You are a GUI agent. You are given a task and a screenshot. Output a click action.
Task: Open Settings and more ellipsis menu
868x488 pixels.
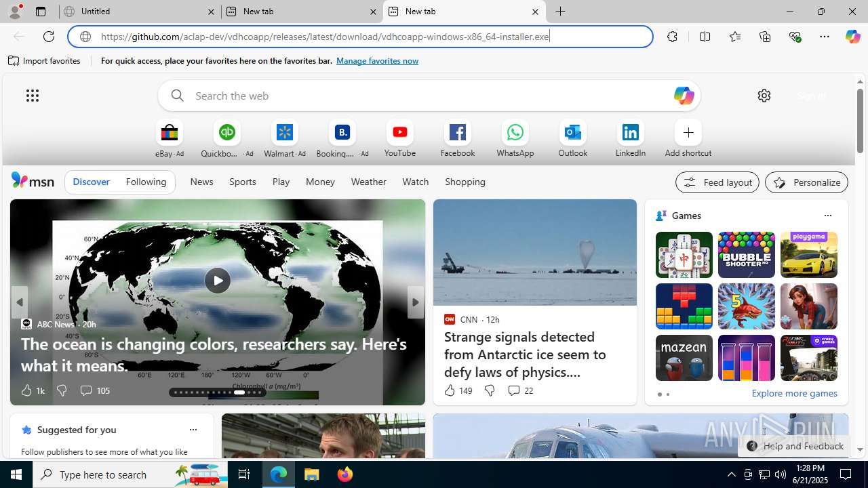point(825,37)
